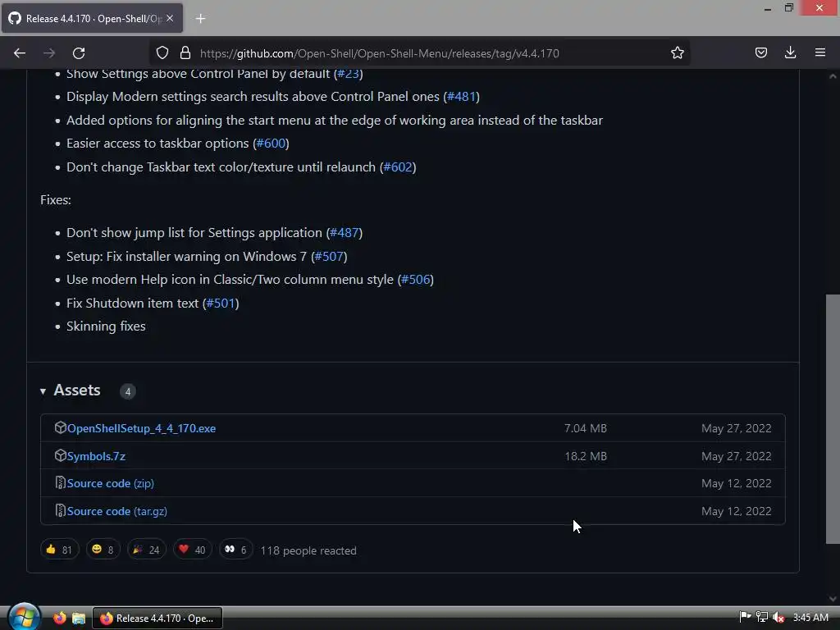Click the muted volume tray icon

[x=778, y=617]
